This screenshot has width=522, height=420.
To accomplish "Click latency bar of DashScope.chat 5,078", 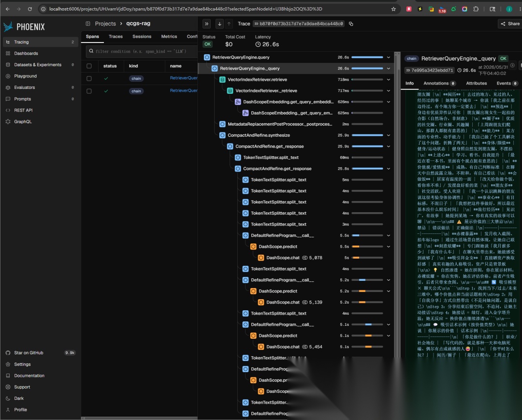I will (x=367, y=258).
